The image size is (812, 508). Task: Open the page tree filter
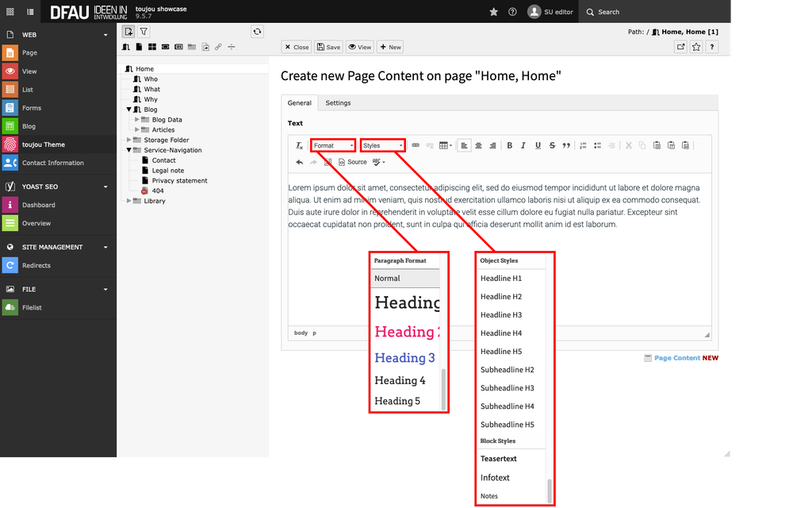[144, 32]
